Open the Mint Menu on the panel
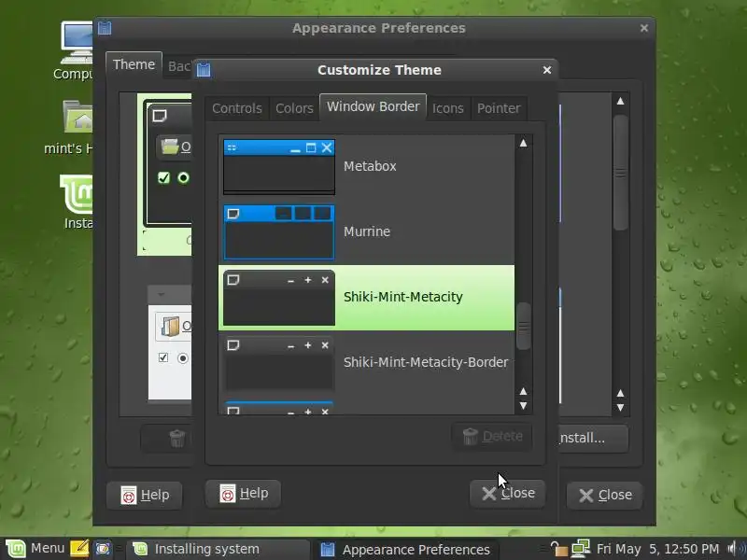 tap(35, 549)
